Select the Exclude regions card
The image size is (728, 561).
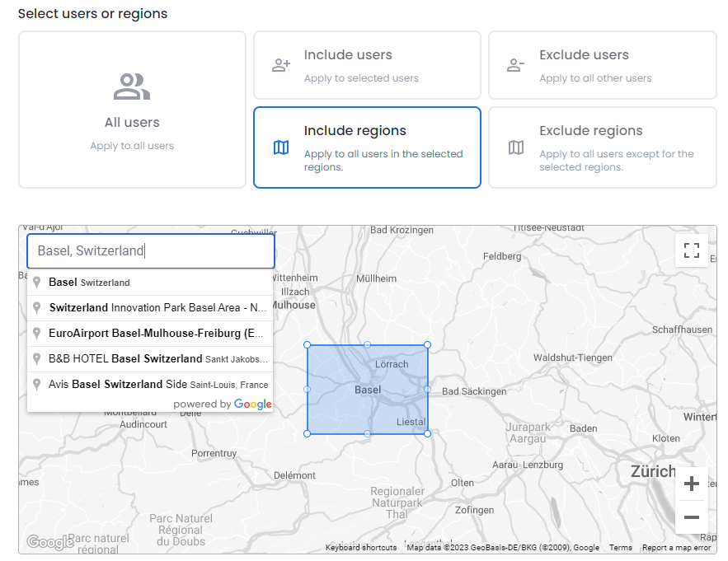603,147
